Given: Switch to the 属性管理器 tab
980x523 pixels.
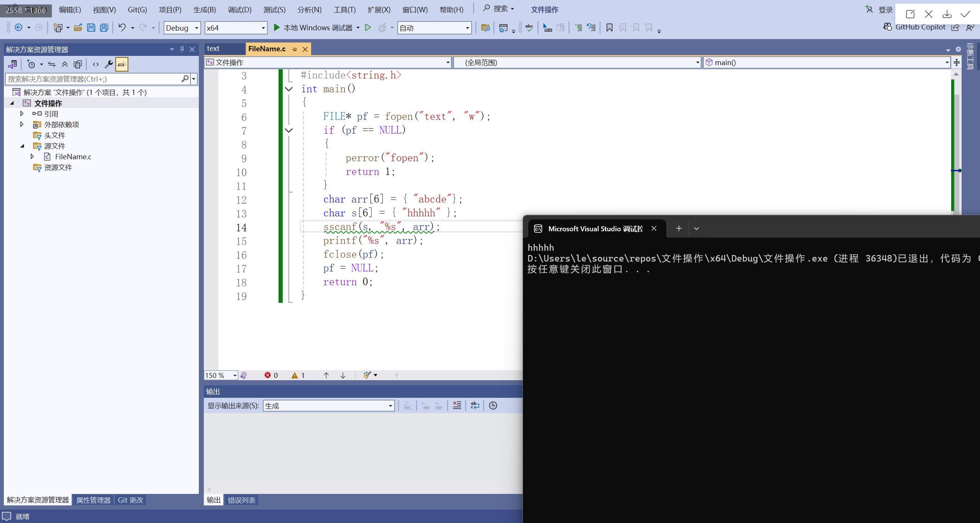Looking at the screenshot, I should click(x=93, y=500).
